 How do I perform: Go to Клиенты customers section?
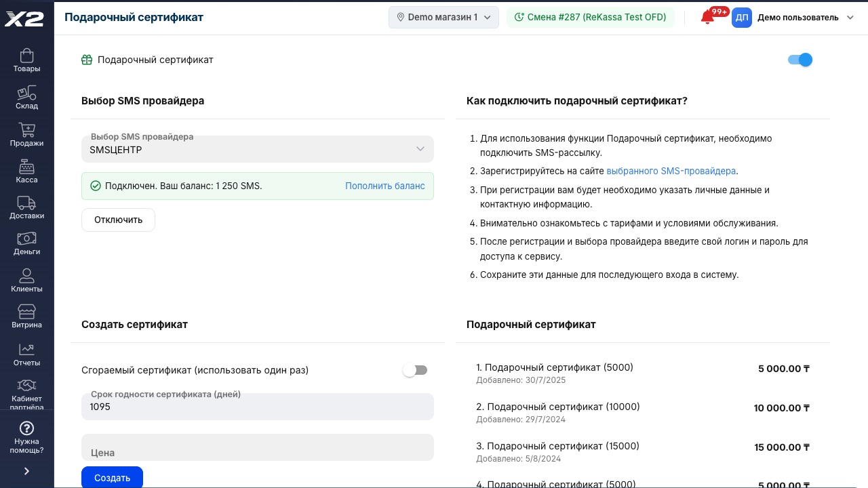[26, 280]
